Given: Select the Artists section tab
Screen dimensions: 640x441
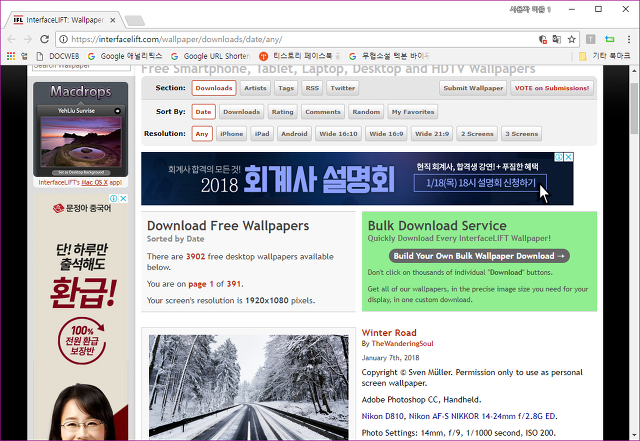Looking at the screenshot, I should (x=255, y=88).
